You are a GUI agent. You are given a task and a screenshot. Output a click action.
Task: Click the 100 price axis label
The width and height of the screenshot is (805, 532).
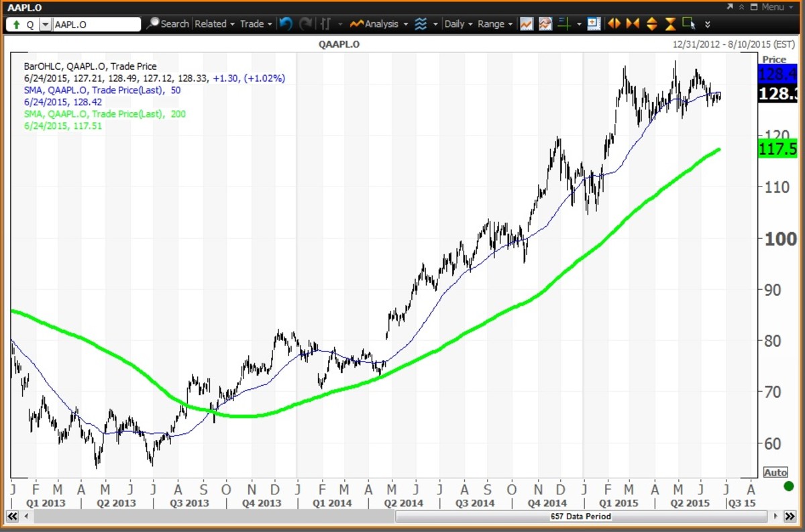[x=780, y=239]
